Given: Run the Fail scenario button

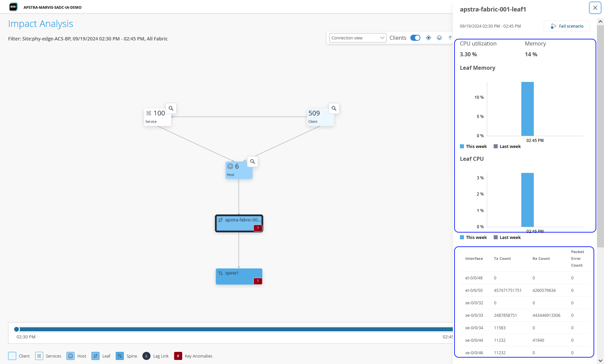Looking at the screenshot, I should pos(567,26).
